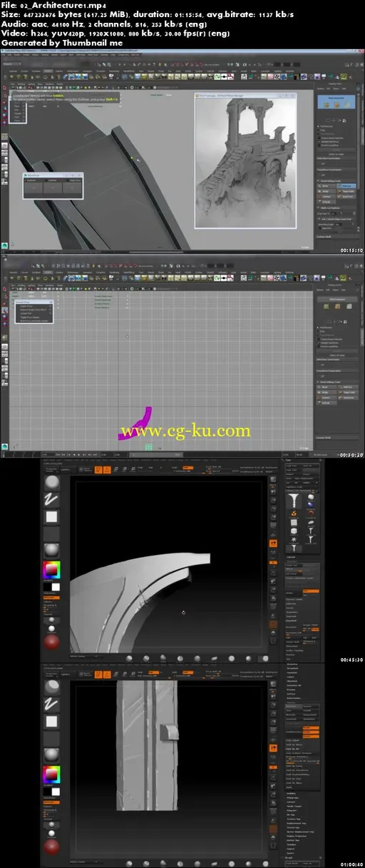Select orange star SimpleBrush in 00:45:30 Tool panel
The width and height of the screenshot is (365, 868).
point(294,514)
